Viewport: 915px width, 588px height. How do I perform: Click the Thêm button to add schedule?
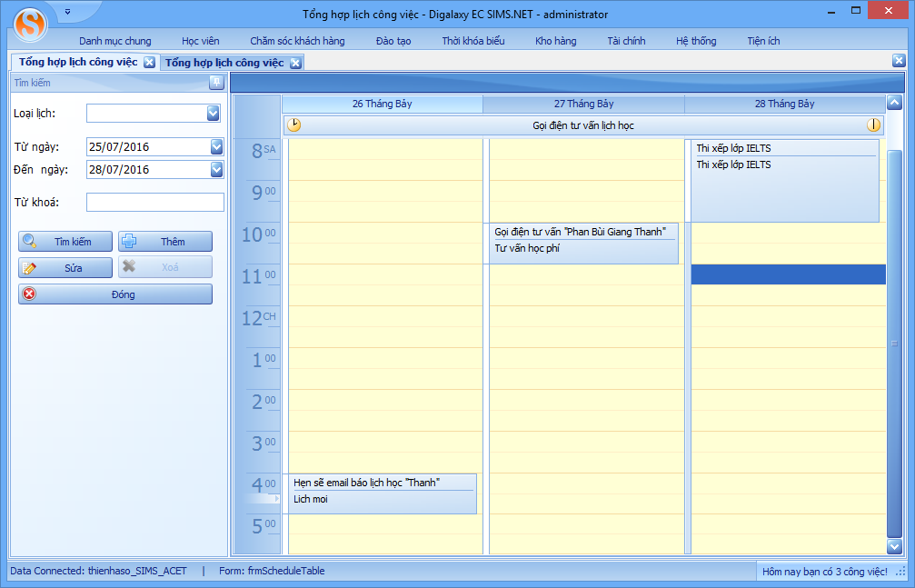pos(165,242)
